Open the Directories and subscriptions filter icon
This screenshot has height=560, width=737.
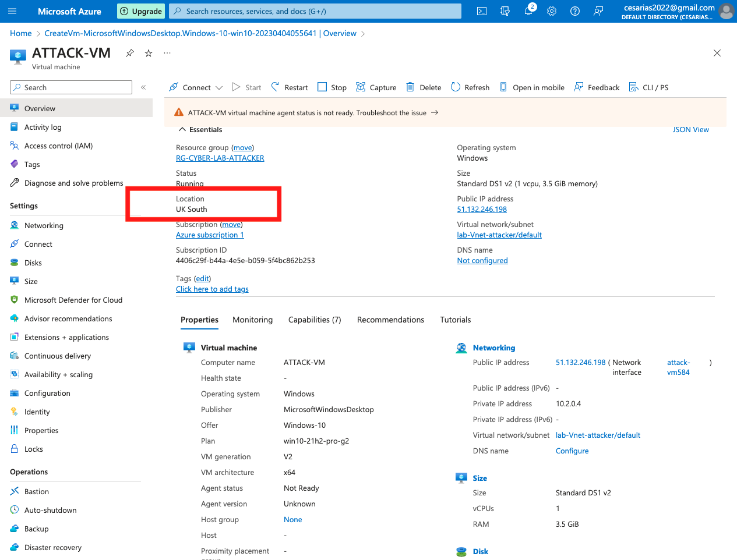click(x=505, y=11)
